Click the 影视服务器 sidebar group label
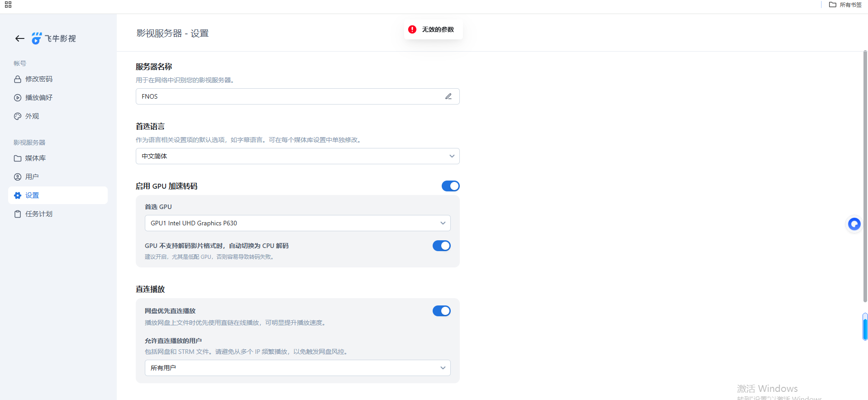 click(x=29, y=143)
